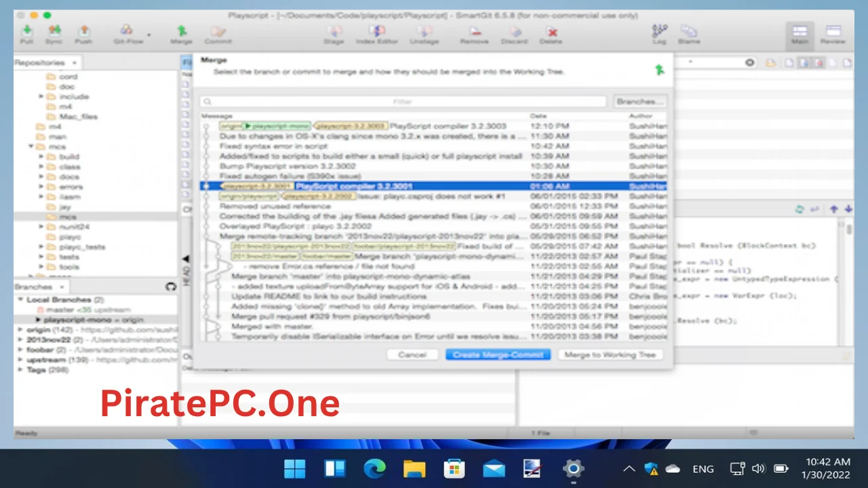Expand the 2013nov22 remote node
The width and height of the screenshot is (868, 488).
coord(20,340)
